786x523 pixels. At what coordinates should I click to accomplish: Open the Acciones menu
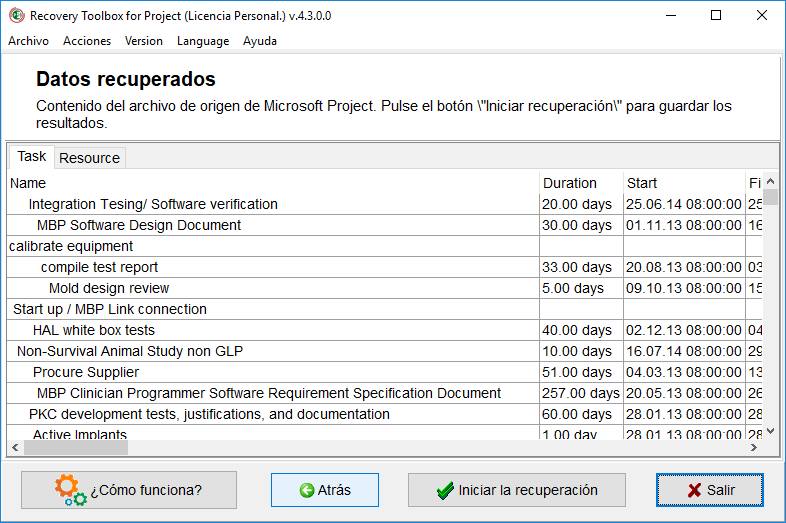87,41
